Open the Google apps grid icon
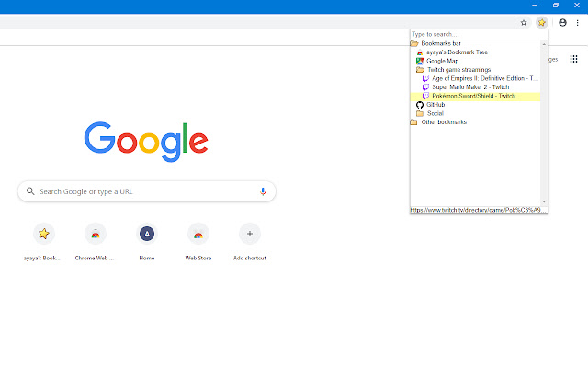Screen dimensions: 588x368 [x=573, y=59]
